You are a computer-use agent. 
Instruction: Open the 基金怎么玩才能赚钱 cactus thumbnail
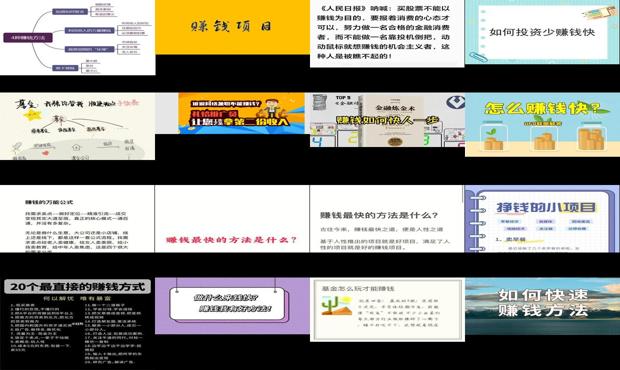point(388,310)
